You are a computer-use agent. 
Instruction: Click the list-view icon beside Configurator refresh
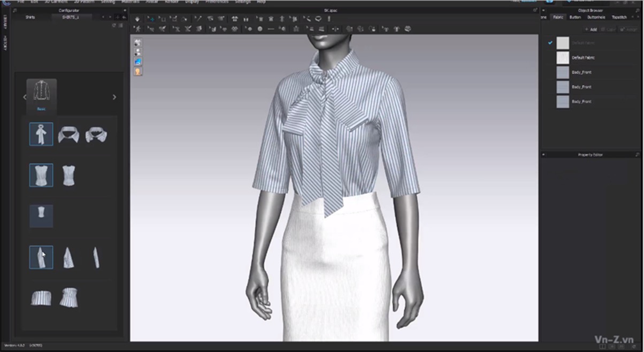(120, 25)
